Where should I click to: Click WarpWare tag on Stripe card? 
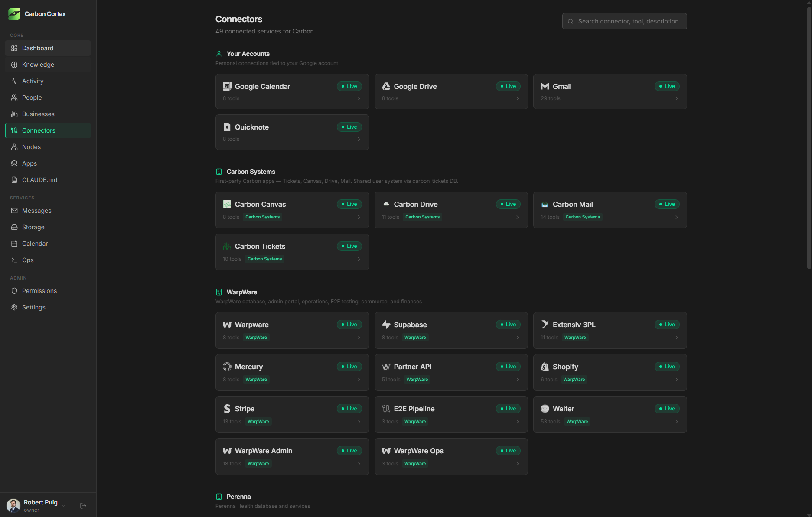pyautogui.click(x=258, y=422)
